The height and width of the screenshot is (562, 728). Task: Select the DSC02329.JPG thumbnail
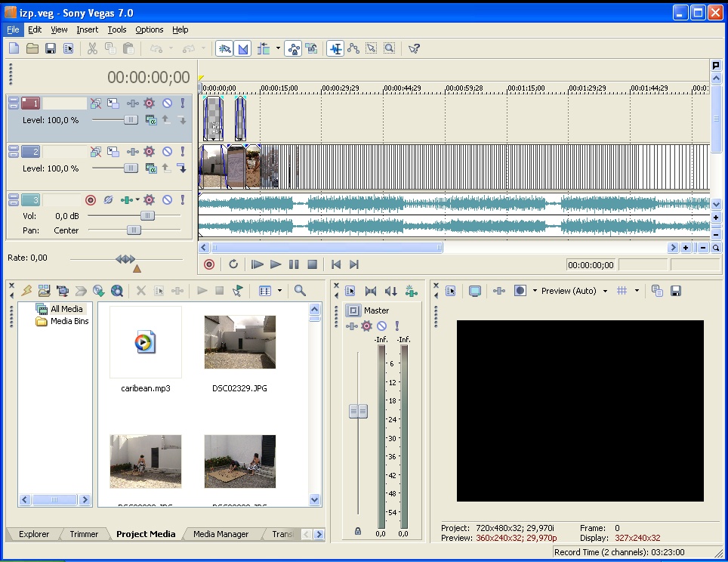(x=239, y=342)
